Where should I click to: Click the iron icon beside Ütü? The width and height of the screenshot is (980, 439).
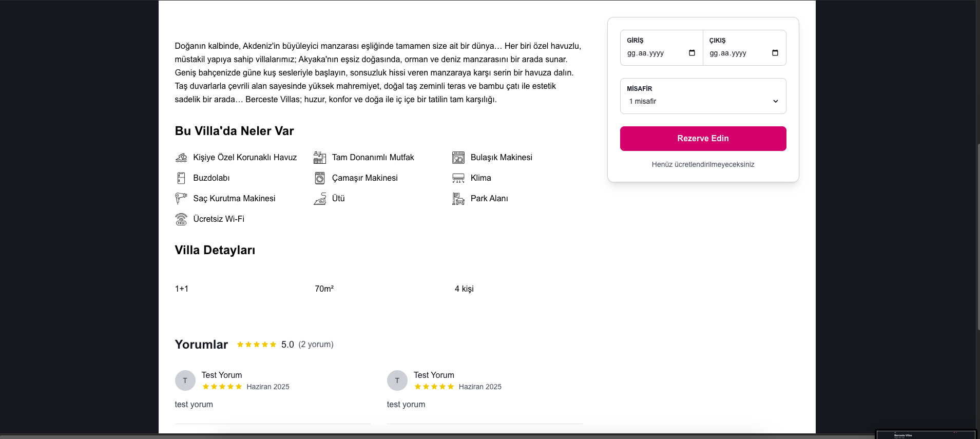(x=320, y=199)
